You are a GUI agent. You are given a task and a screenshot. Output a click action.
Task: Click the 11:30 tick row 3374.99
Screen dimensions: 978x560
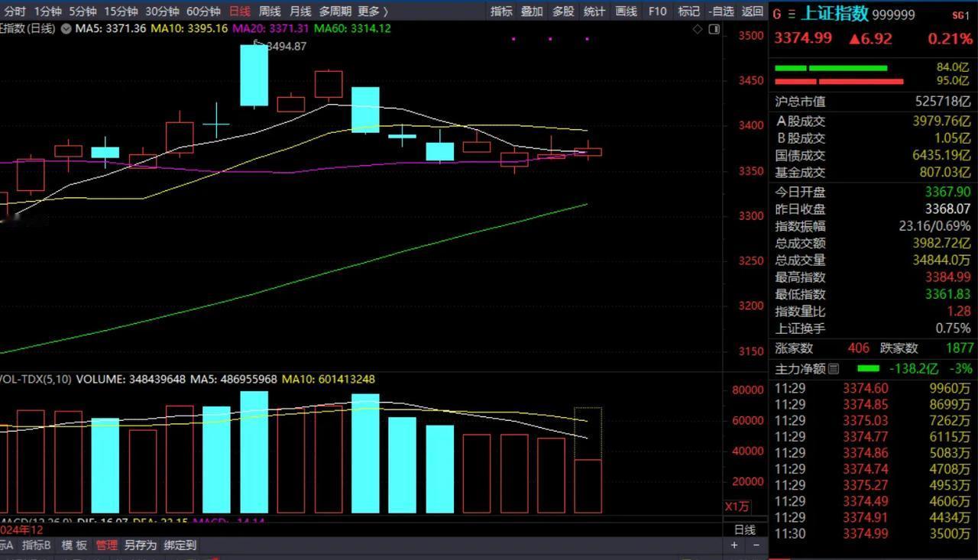[873, 534]
